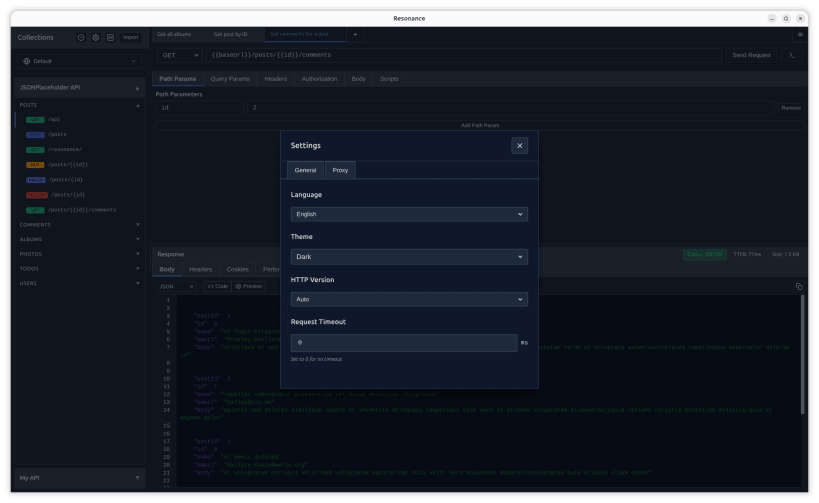Open the Get all albums tab
Image resolution: width=819 pixels, height=503 pixels.
[x=174, y=34]
